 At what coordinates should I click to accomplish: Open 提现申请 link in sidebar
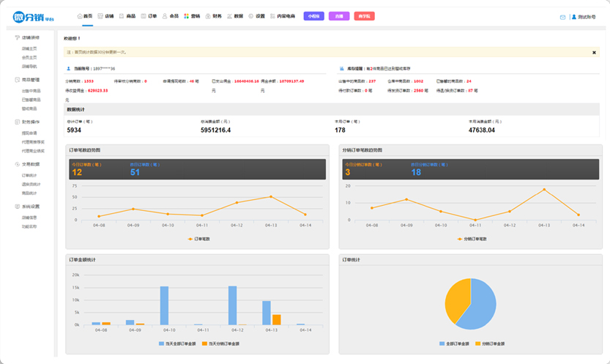pos(29,133)
